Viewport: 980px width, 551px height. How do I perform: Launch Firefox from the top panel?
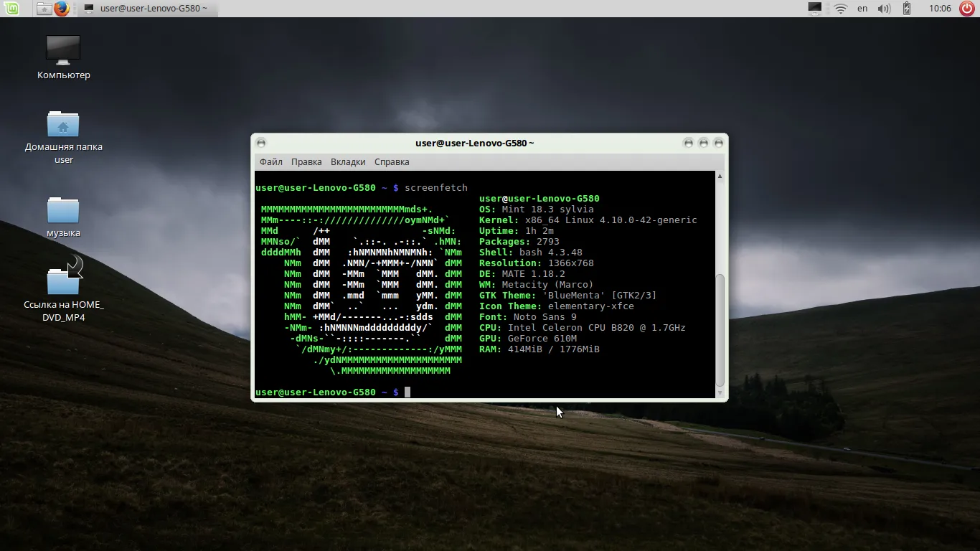tap(62, 9)
